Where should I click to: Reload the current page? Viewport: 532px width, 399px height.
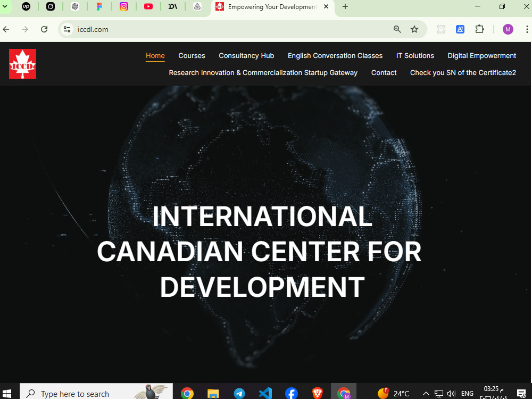[x=44, y=29]
